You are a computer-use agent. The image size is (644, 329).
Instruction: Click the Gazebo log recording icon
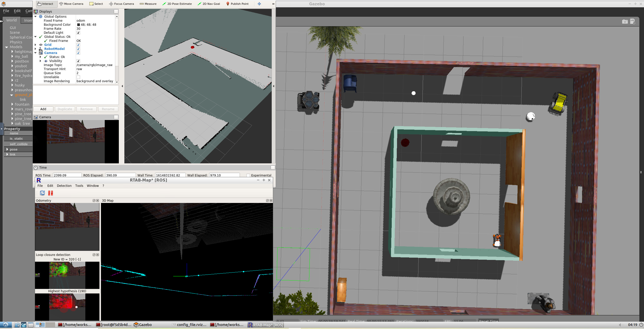[632, 22]
